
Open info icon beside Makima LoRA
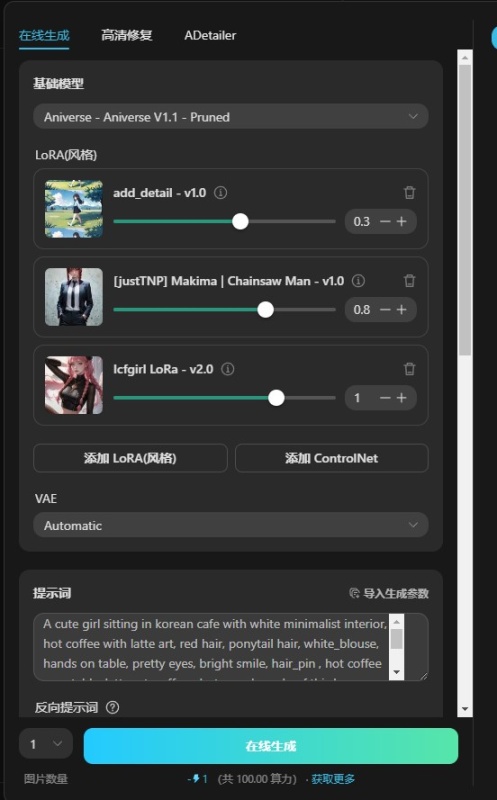[359, 281]
